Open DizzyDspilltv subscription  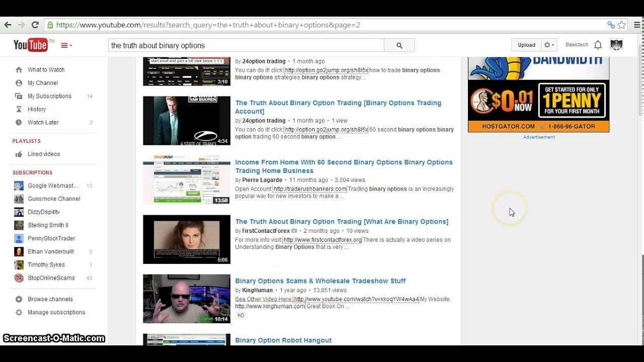tap(43, 212)
